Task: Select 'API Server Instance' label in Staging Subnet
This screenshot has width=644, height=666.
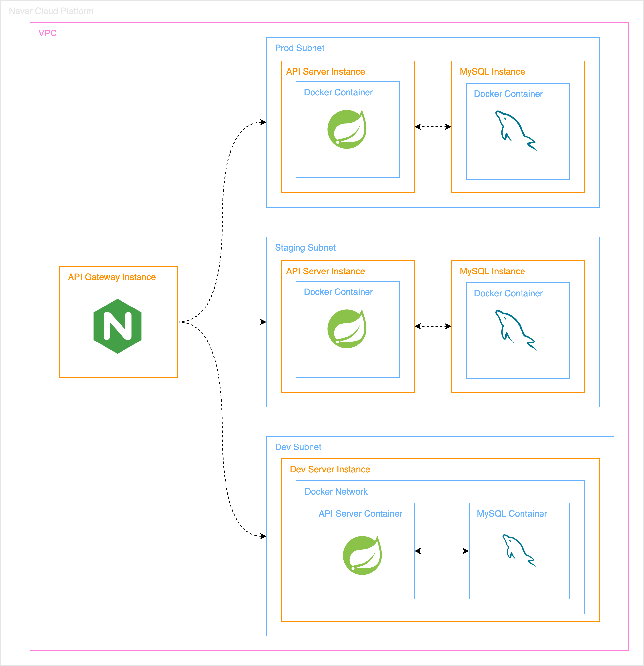Action: [325, 271]
